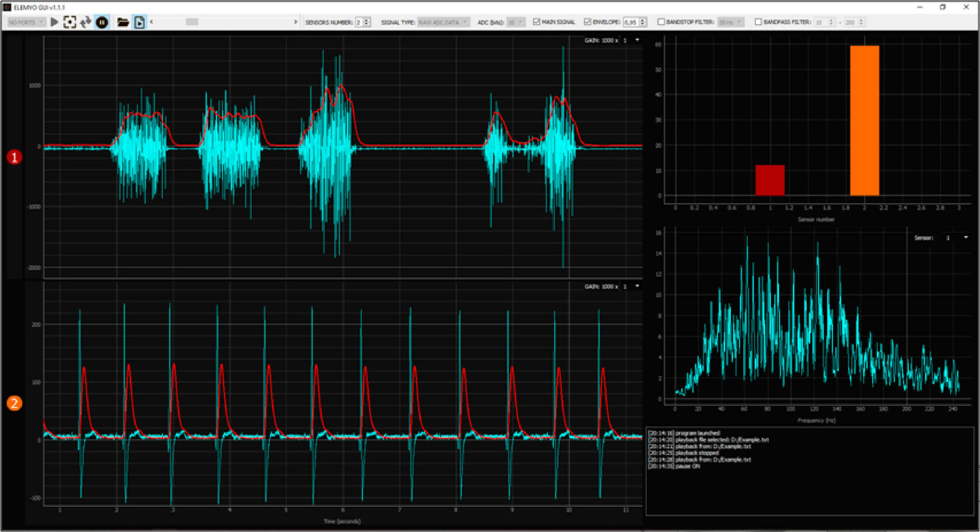Increase SENSORS NUMBER with the stepper

click(366, 20)
